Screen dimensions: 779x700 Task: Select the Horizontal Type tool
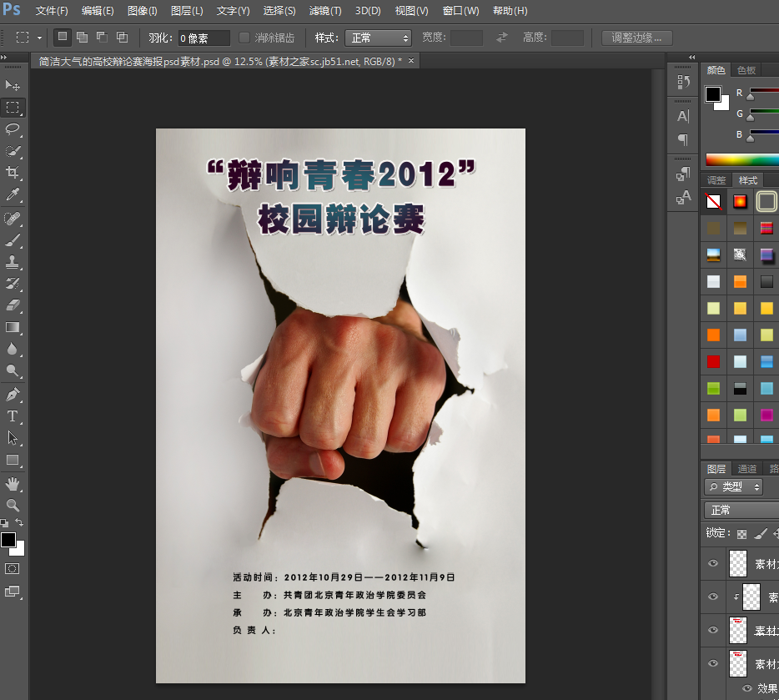pyautogui.click(x=13, y=415)
